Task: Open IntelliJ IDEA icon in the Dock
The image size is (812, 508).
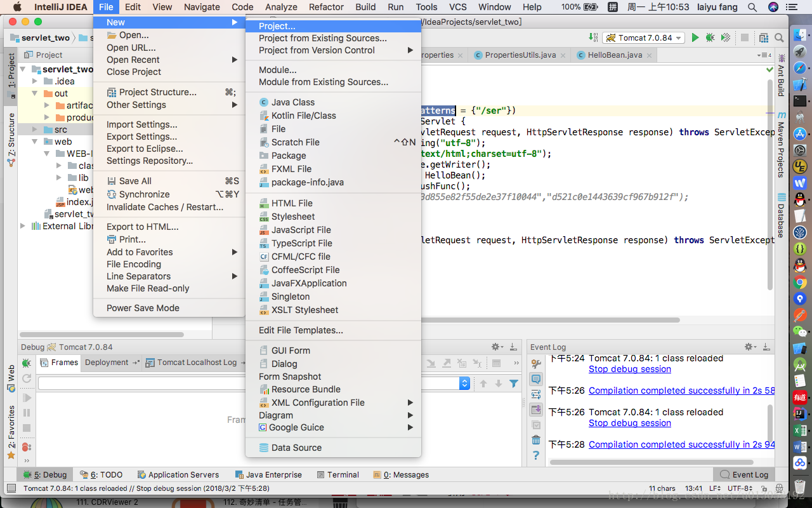Action: (800, 413)
